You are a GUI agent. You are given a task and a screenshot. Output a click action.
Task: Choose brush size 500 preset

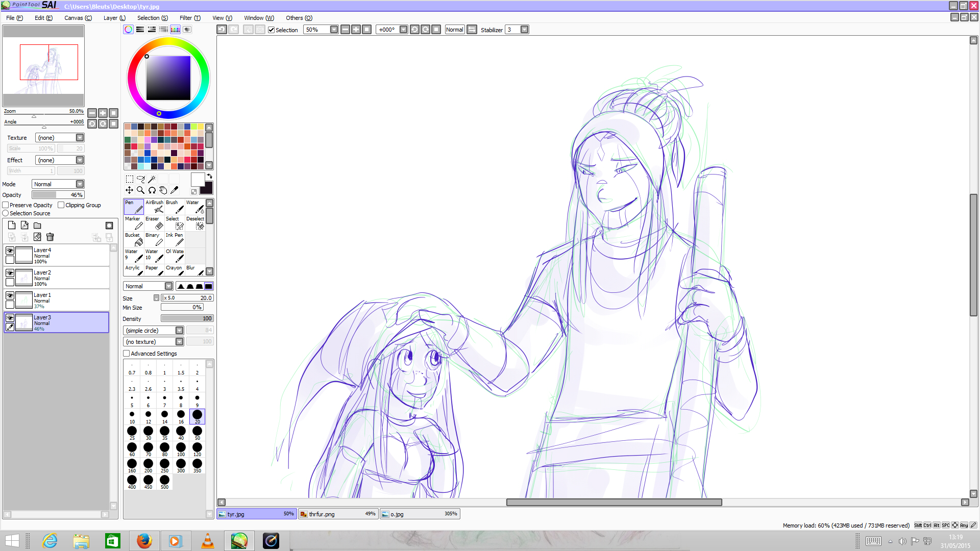(x=164, y=482)
